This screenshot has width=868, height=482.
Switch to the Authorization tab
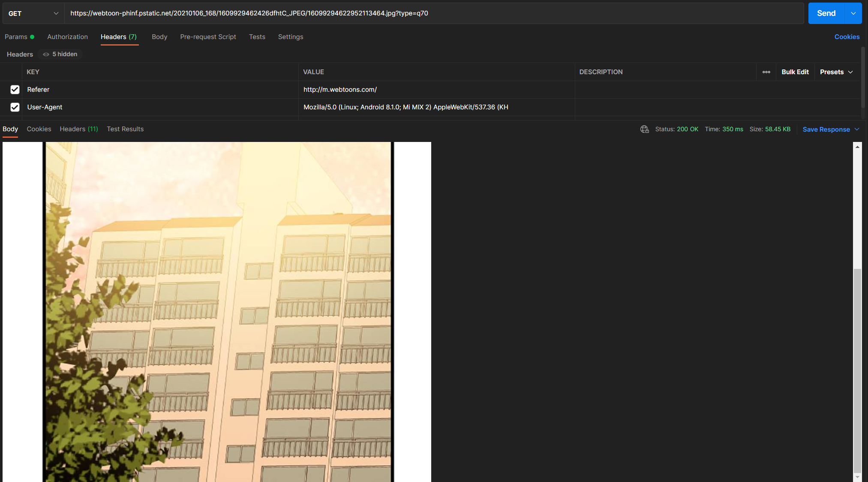pyautogui.click(x=67, y=37)
